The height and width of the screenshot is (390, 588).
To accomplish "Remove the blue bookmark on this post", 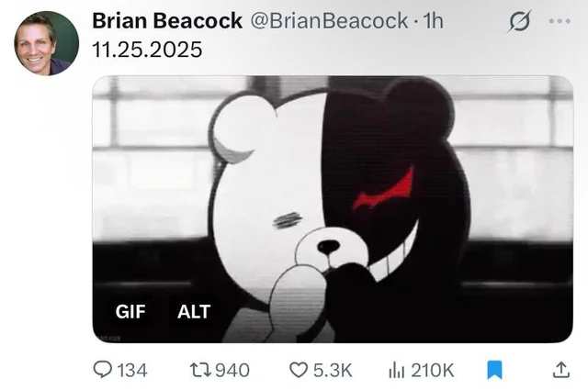I will click(x=494, y=370).
